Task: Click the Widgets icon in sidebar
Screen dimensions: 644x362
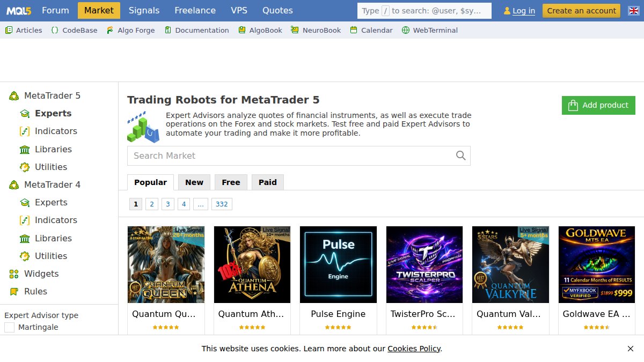Action: pos(14,274)
